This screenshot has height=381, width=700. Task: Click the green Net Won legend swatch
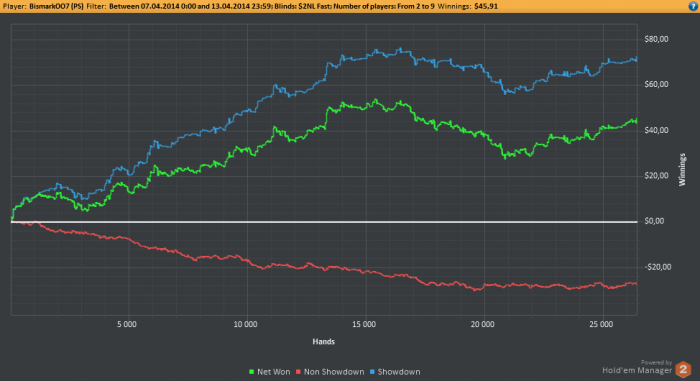tap(251, 372)
